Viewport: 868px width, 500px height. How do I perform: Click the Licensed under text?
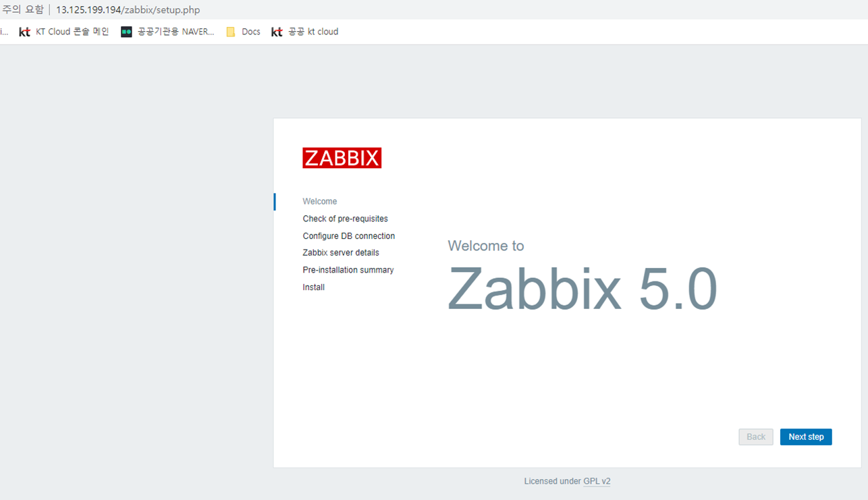[552, 481]
